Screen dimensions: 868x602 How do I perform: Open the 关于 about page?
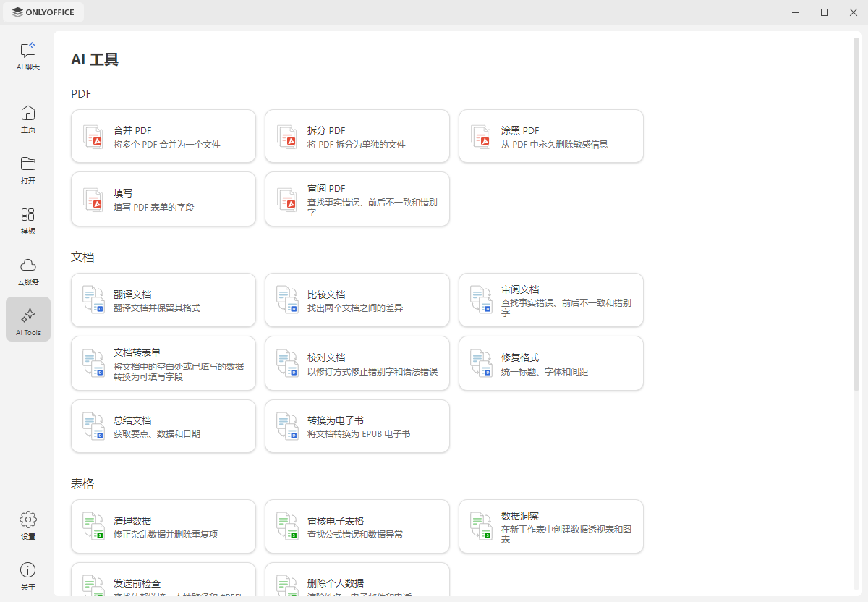(28, 577)
